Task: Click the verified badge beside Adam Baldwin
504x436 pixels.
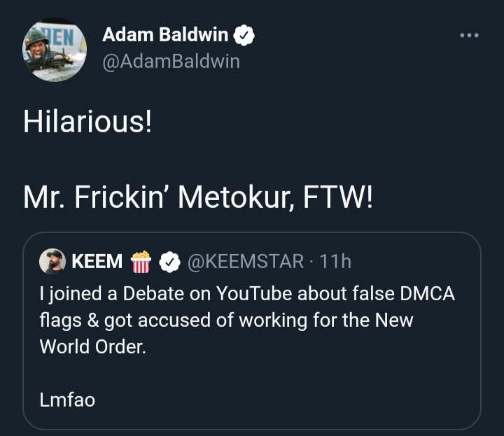Action: pyautogui.click(x=244, y=35)
